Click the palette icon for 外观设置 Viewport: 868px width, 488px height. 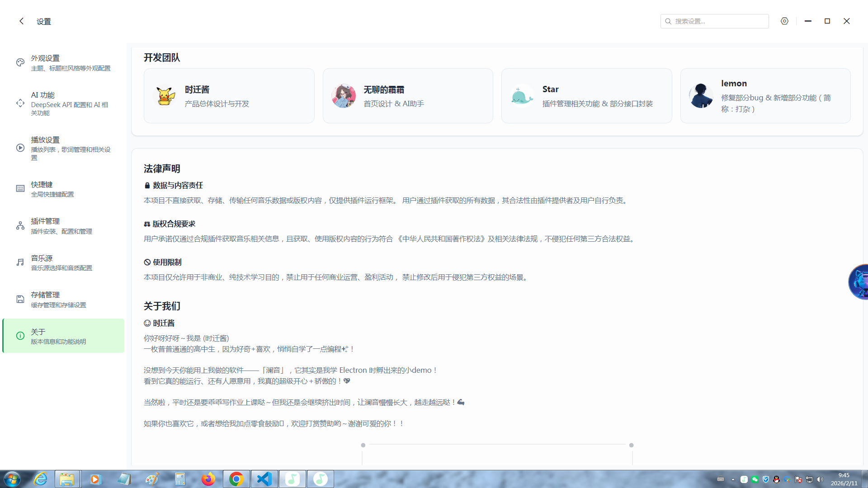[20, 62]
